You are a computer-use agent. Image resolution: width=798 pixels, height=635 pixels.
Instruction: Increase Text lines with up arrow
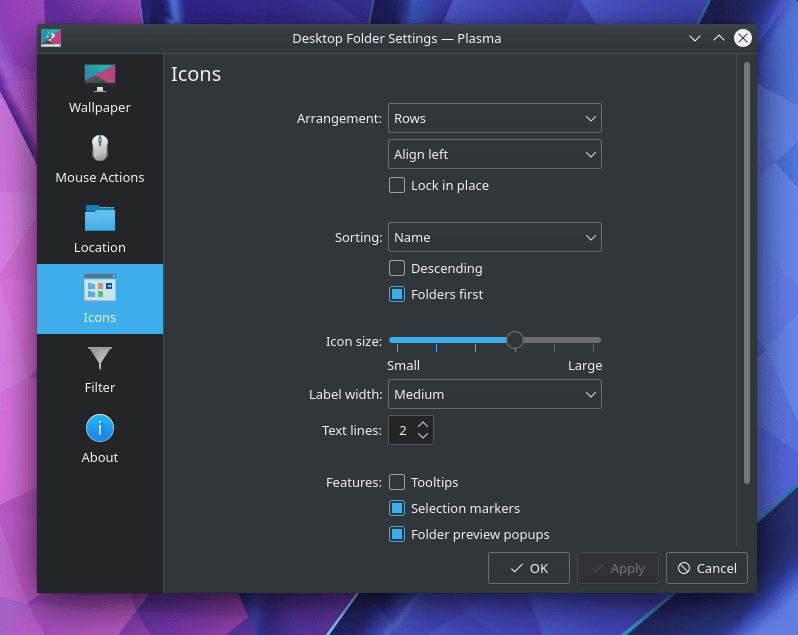(423, 424)
